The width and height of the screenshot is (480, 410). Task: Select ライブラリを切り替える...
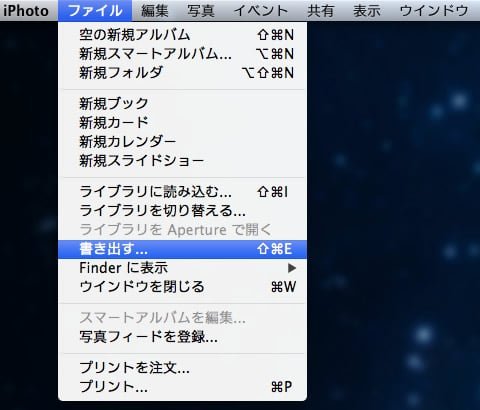click(x=182, y=211)
